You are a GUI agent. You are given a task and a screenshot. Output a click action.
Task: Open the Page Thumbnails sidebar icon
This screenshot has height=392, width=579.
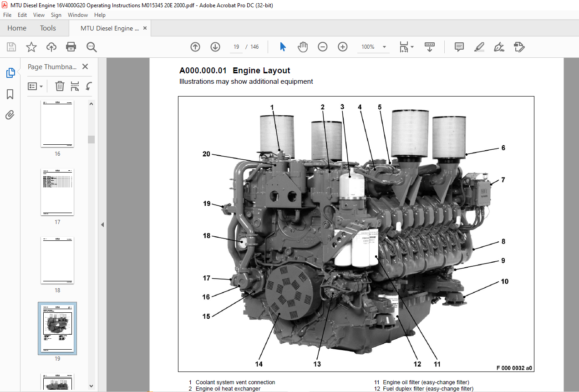pos(10,73)
